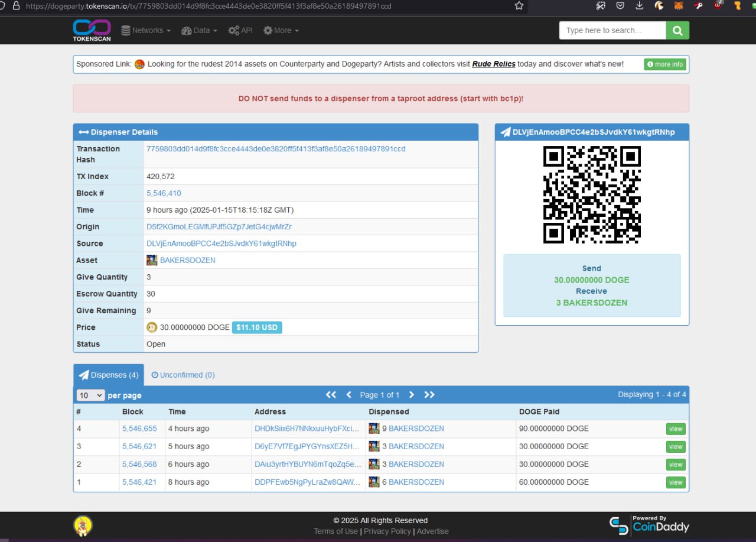This screenshot has width=756, height=542.
Task: Click the sponsored link doge icon
Action: point(139,64)
